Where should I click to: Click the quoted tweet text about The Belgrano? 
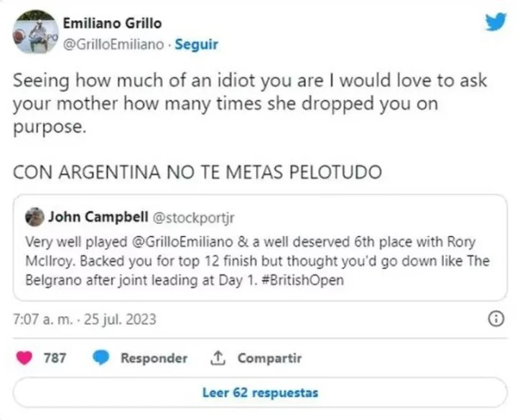[258, 261]
